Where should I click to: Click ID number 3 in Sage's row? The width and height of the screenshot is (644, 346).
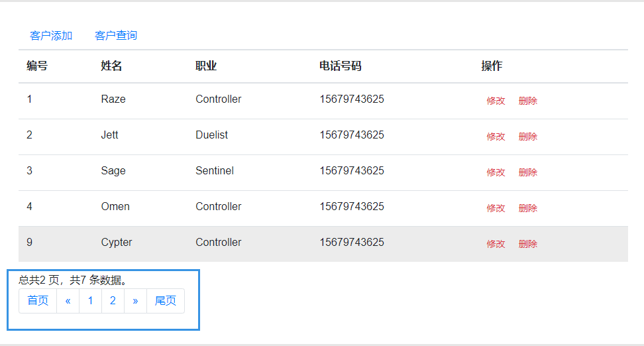point(30,170)
